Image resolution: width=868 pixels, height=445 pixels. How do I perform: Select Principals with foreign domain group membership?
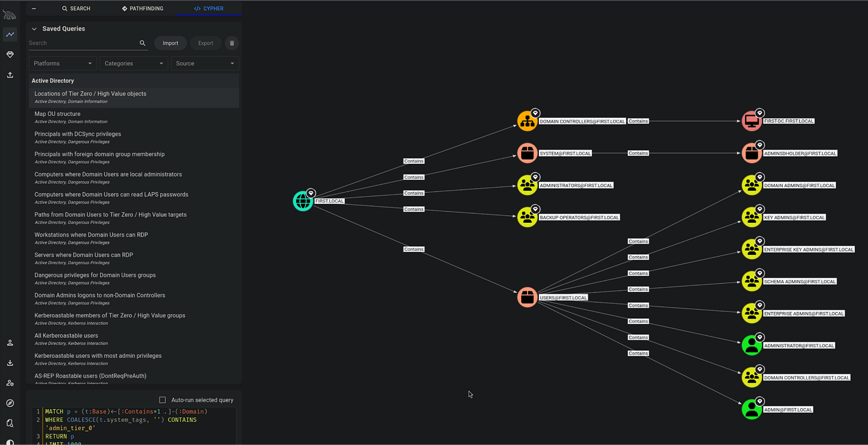[x=134, y=158]
